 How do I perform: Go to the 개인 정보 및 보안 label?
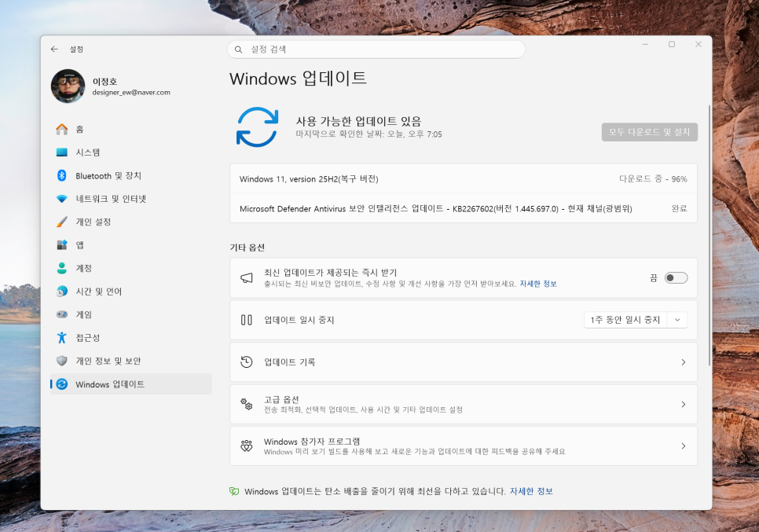point(108,361)
